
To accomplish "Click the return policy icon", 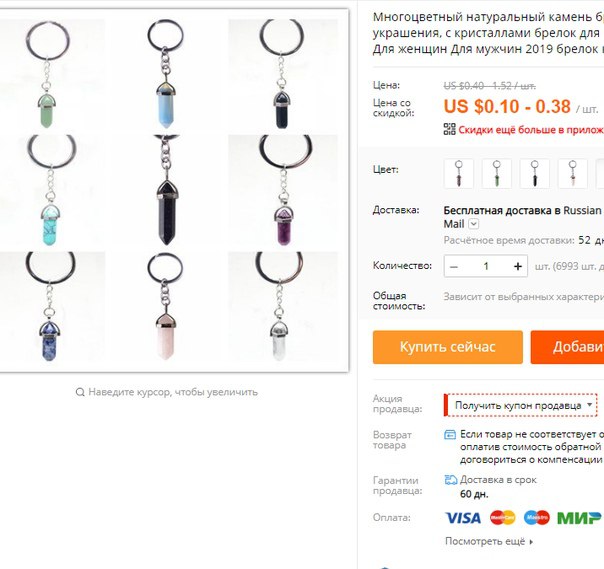I will (x=450, y=435).
